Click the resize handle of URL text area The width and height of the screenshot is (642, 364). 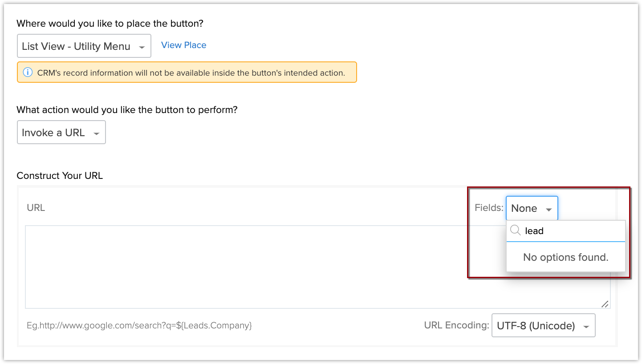coord(605,304)
